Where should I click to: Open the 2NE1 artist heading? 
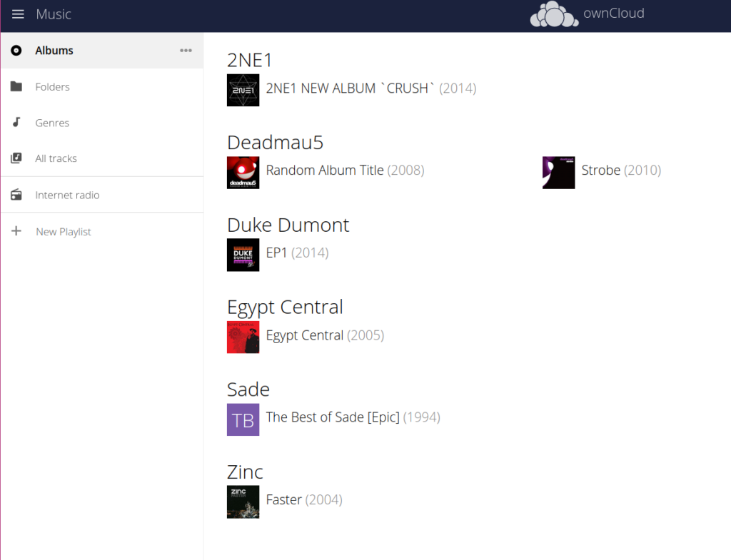point(249,60)
